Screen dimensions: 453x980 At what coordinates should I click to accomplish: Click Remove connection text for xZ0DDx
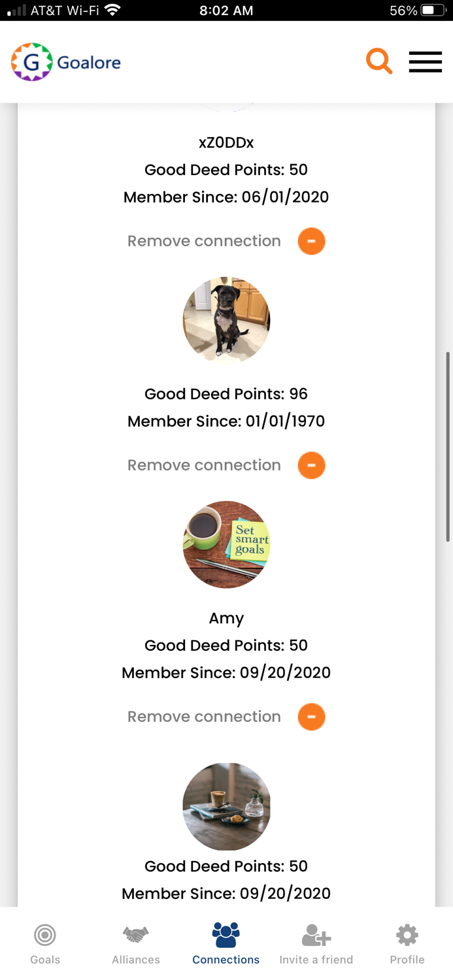[x=204, y=241]
